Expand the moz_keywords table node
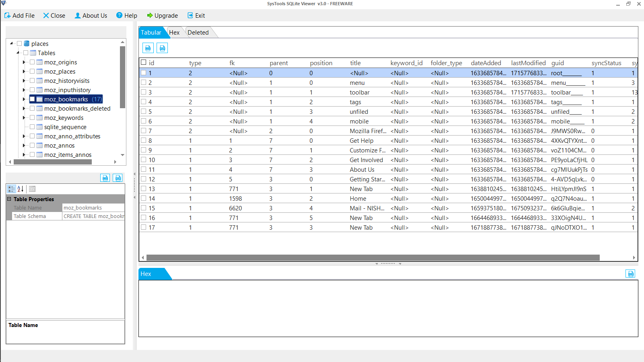Screen dimensions: 644x362 [x=24, y=117]
